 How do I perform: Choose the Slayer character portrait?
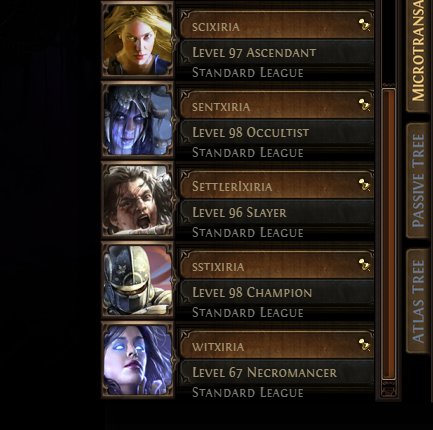coord(138,199)
